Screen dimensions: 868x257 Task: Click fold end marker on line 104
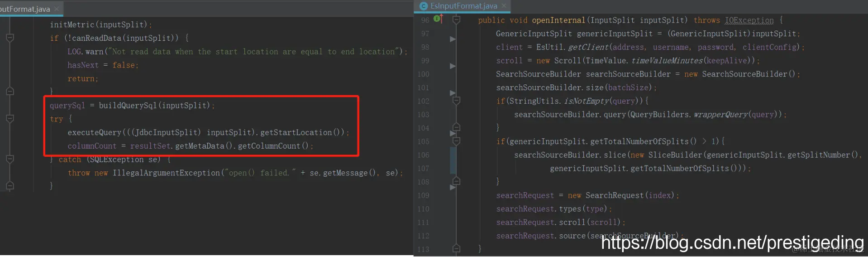click(456, 127)
